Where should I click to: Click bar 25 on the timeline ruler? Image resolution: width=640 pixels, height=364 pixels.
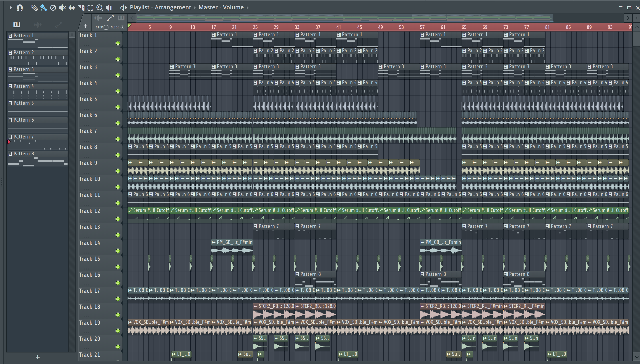pos(255,27)
